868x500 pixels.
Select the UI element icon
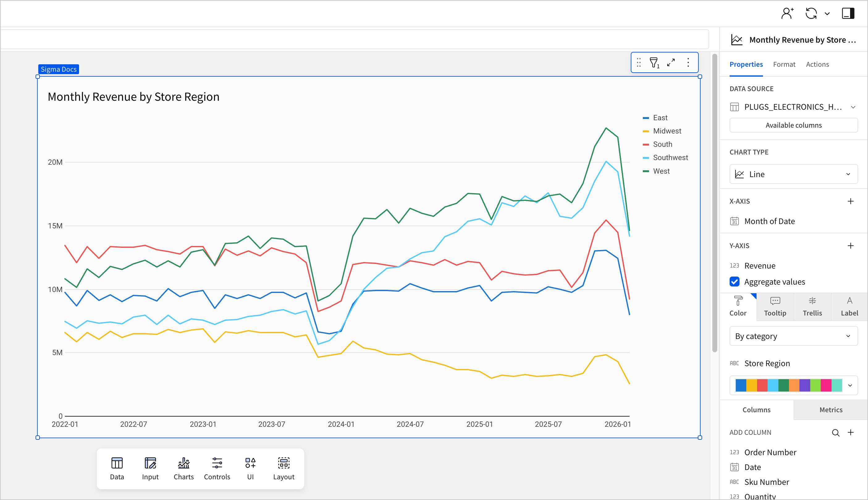251,468
